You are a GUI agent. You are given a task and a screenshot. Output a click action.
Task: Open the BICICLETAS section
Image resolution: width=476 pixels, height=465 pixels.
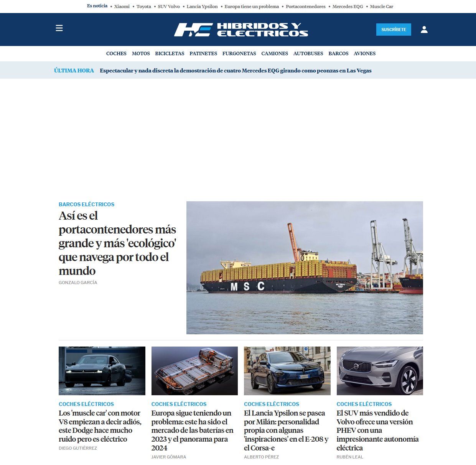(x=170, y=54)
